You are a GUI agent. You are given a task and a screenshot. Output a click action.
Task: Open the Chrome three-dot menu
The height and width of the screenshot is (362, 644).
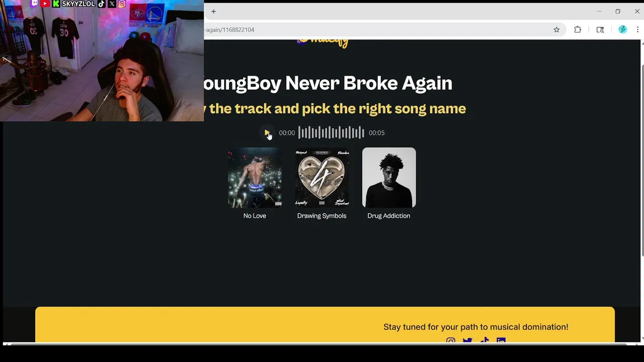coord(637,30)
